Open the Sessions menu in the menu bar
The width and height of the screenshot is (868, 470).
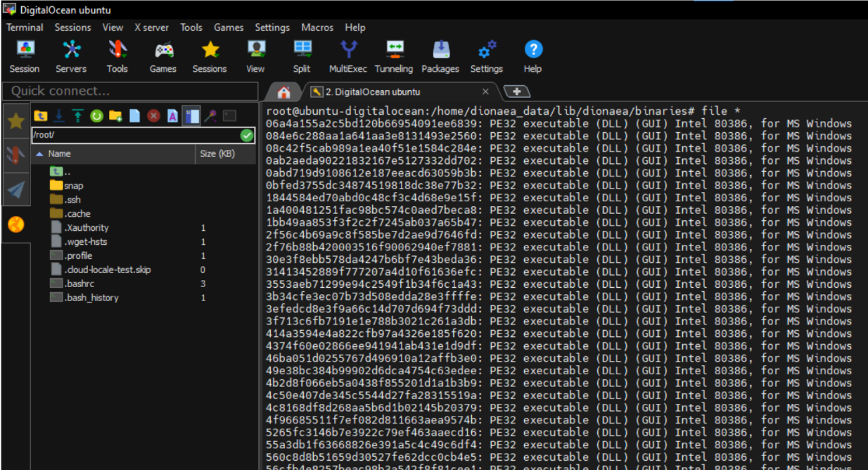coord(72,27)
